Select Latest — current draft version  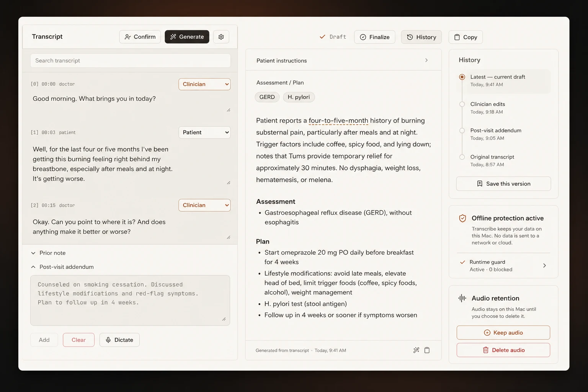[504, 81]
